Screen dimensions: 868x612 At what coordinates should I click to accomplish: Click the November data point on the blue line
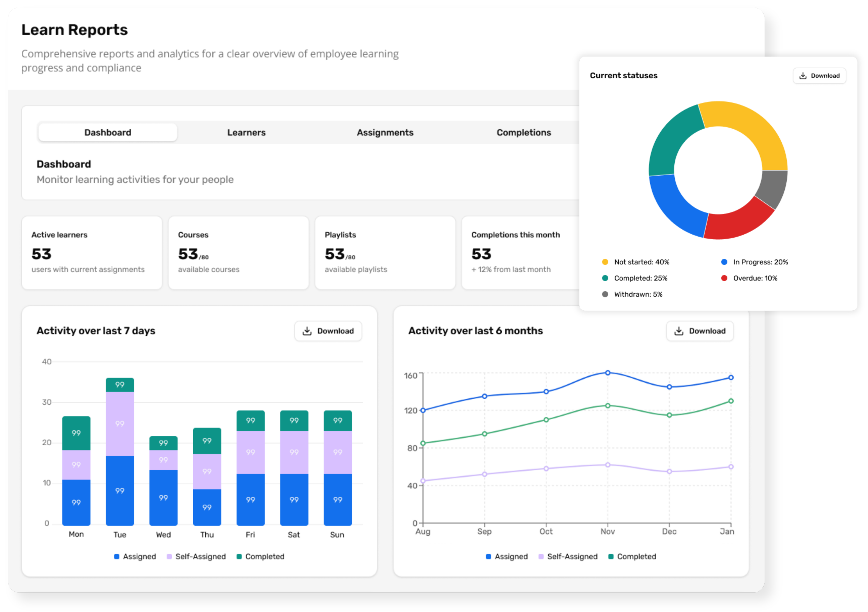pos(608,372)
